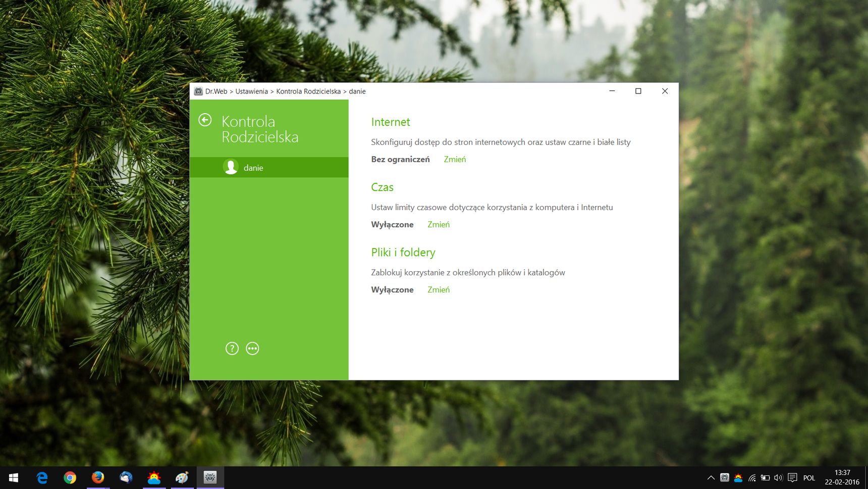The width and height of the screenshot is (868, 489).
Task: Select the danie user in the sidebar
Action: [x=269, y=167]
